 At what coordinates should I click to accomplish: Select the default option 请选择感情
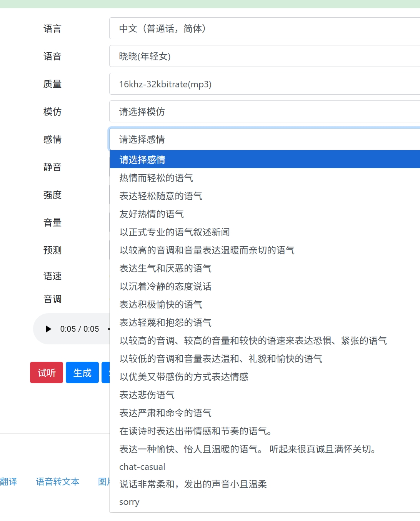[x=265, y=159]
